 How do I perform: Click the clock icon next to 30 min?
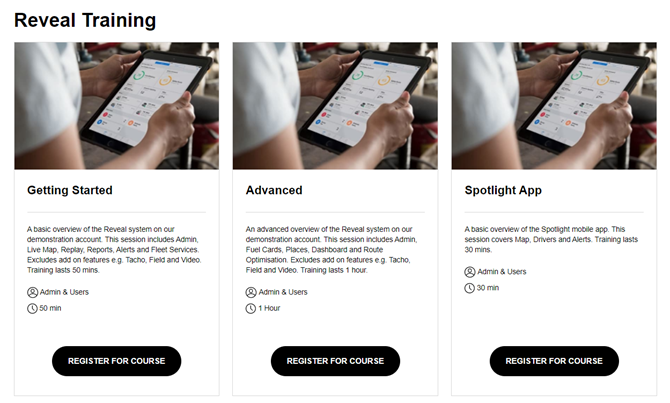tap(470, 288)
